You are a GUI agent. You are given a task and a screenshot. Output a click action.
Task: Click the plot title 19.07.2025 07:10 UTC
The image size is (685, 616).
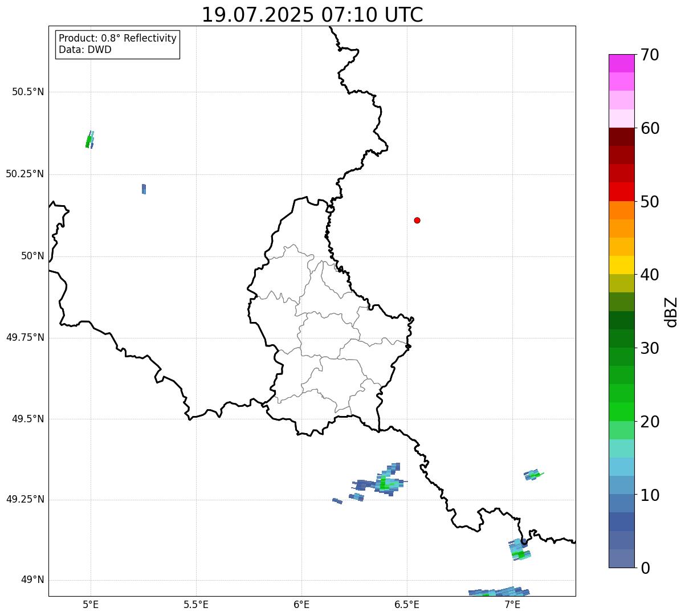pyautogui.click(x=312, y=15)
